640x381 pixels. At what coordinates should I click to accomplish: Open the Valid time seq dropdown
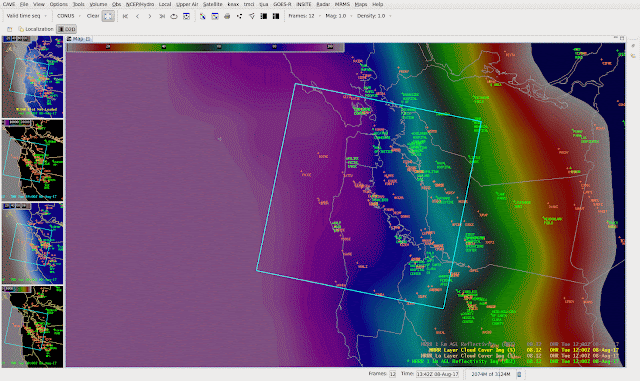point(27,16)
